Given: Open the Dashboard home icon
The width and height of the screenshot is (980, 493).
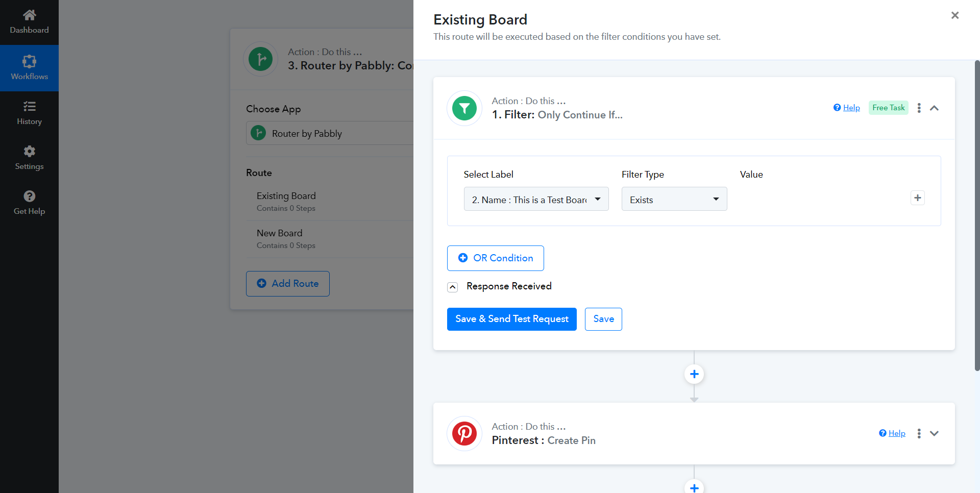Looking at the screenshot, I should (x=29, y=15).
